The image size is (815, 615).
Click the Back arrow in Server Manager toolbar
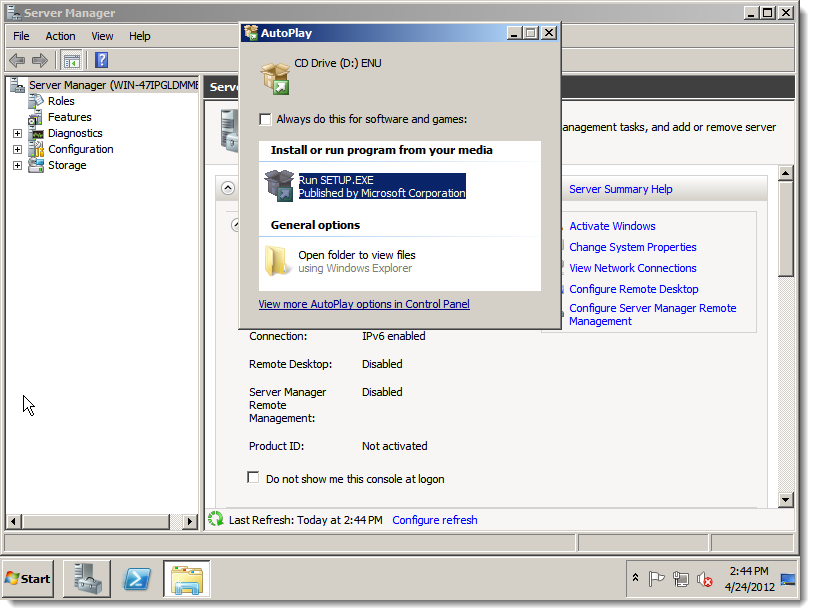coord(17,60)
